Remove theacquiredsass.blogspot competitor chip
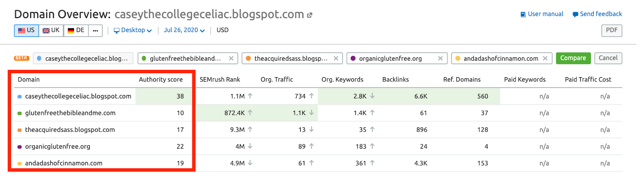644x178 pixels. click(x=336, y=58)
